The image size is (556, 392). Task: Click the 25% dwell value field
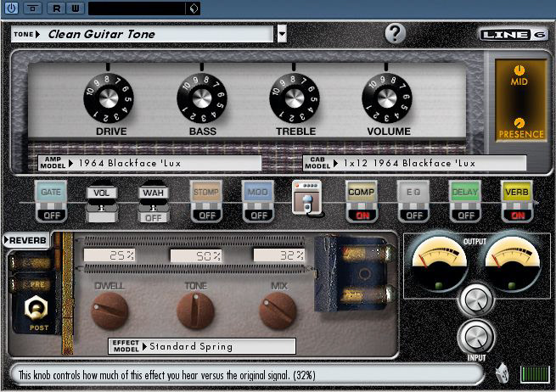point(110,255)
